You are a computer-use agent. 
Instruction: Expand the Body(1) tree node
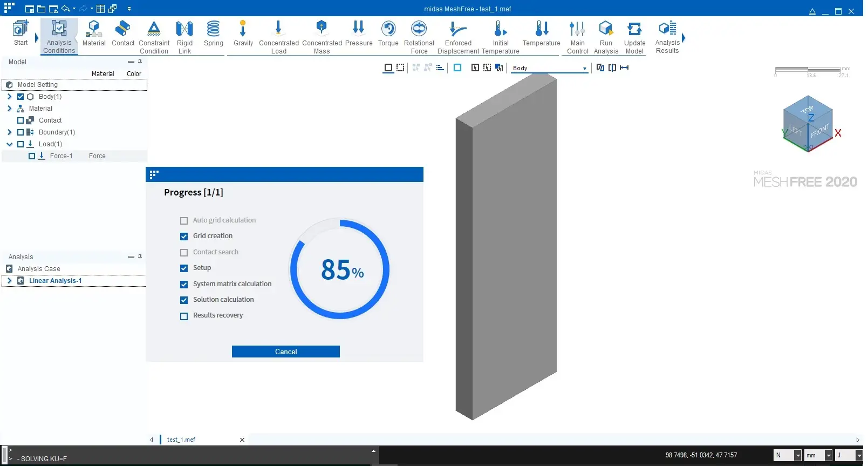coord(9,97)
